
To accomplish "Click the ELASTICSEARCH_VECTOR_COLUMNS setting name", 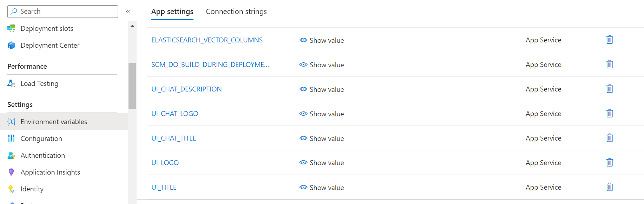I will (207, 40).
